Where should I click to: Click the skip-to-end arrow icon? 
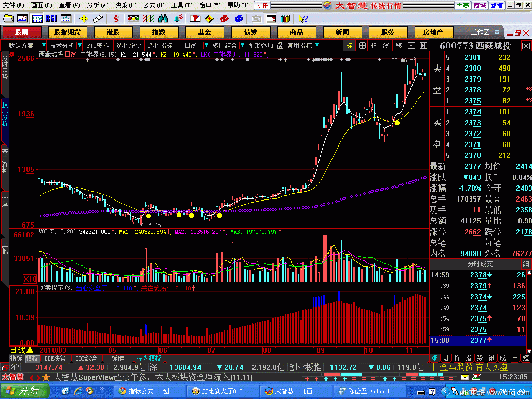(x=423, y=46)
